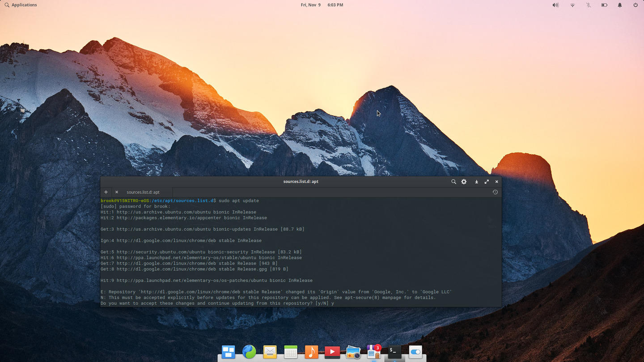Image resolution: width=644 pixels, height=362 pixels.
Task: Launch the Web browser from the dock
Action: tap(249, 352)
